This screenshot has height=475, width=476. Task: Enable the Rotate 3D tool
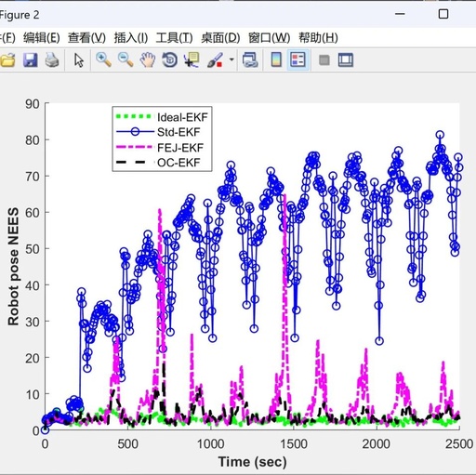click(170, 59)
